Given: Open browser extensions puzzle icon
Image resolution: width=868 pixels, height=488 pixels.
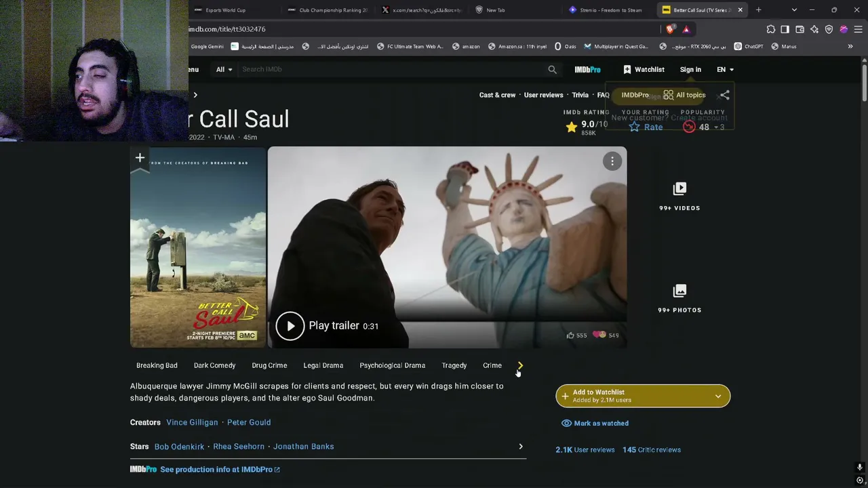Looking at the screenshot, I should point(771,29).
